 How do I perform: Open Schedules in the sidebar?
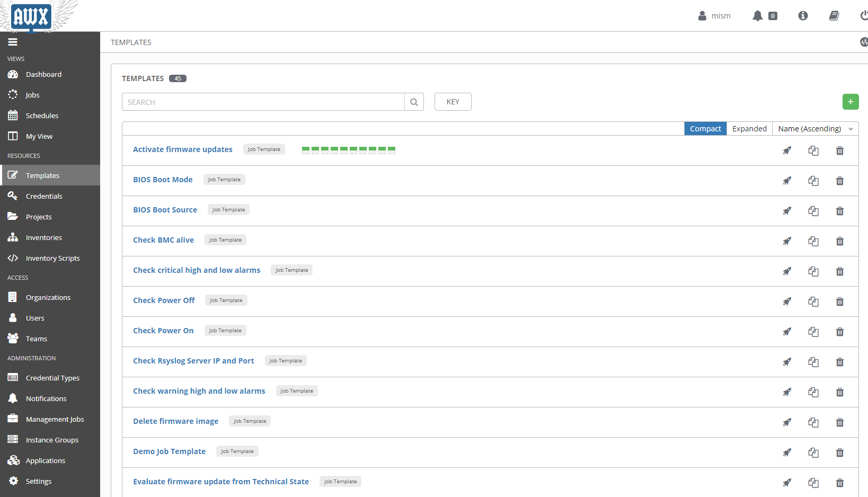click(x=50, y=116)
